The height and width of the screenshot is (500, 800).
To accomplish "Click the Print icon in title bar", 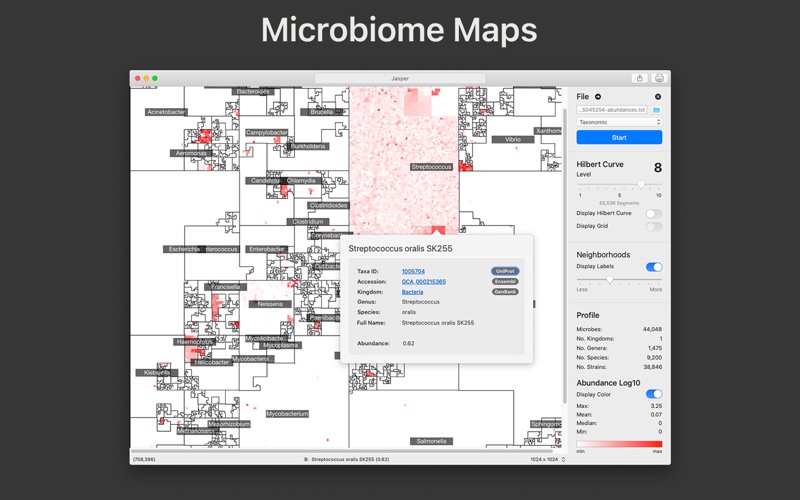I will tap(659, 78).
